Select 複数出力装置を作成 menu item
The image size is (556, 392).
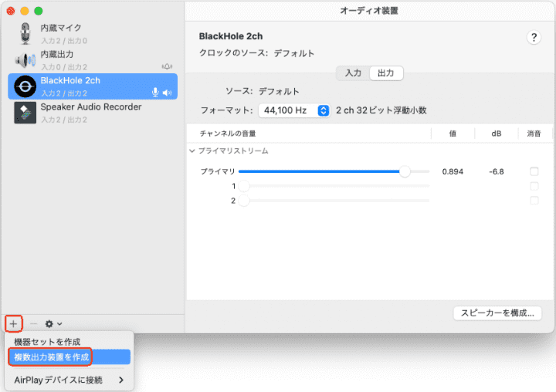(x=51, y=357)
